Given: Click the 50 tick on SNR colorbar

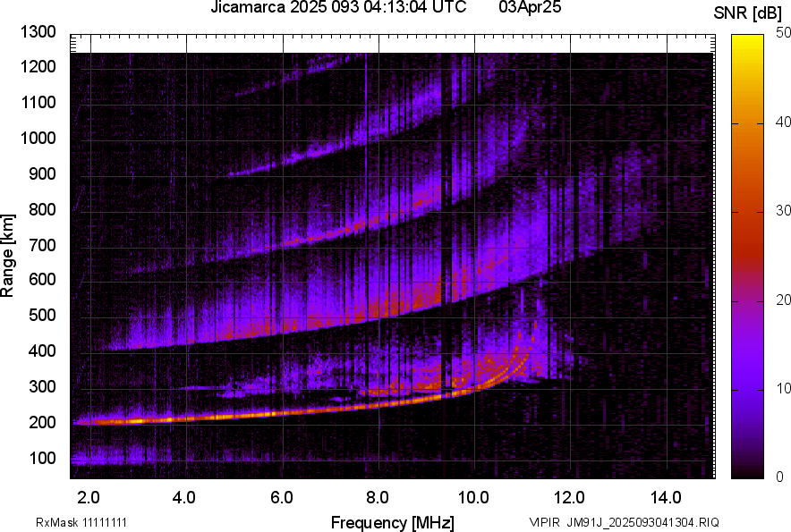Looking at the screenshot, I should click(784, 33).
